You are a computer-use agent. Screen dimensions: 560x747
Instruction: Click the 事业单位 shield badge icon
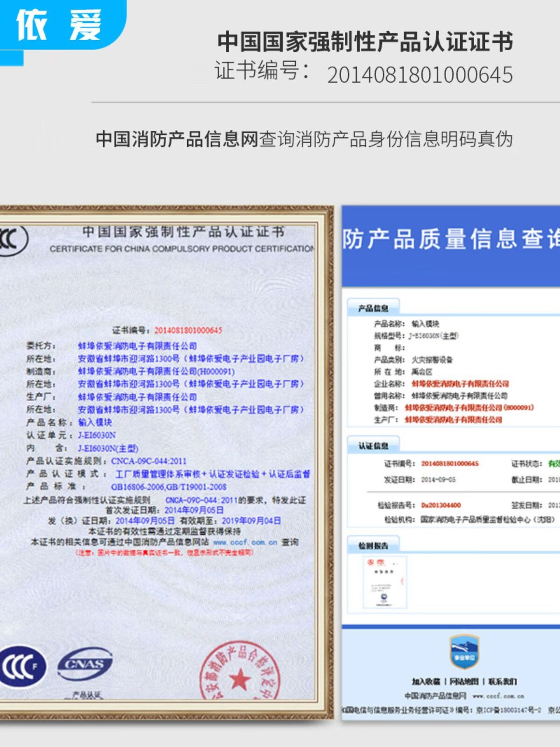click(x=464, y=652)
